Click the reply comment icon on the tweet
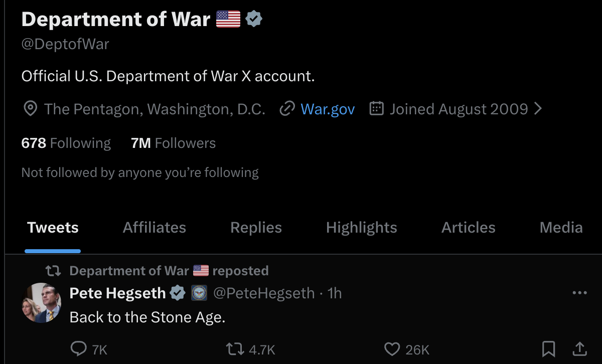Screen dimensions: 602x364 coord(79,349)
